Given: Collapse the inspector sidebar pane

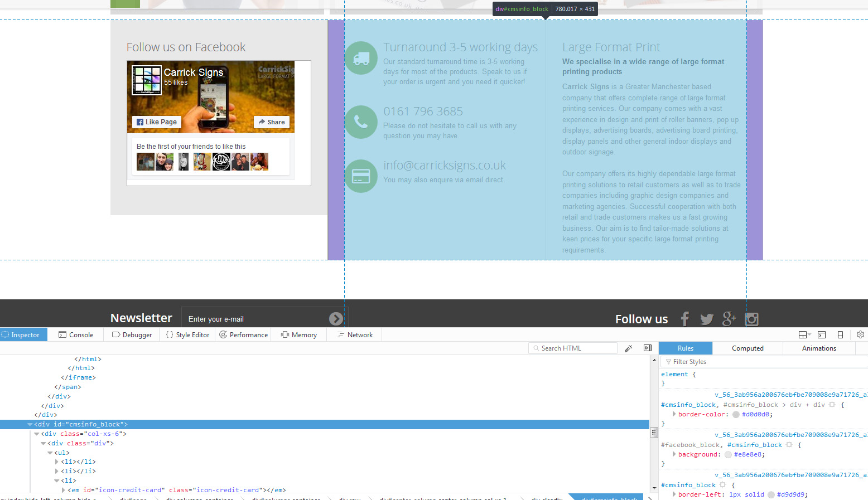Looking at the screenshot, I should [648, 348].
